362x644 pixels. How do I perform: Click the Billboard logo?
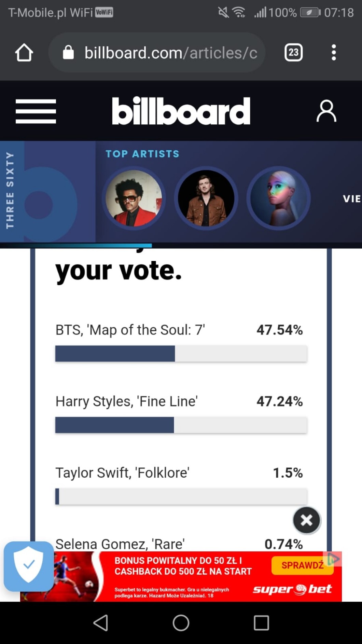tap(181, 111)
